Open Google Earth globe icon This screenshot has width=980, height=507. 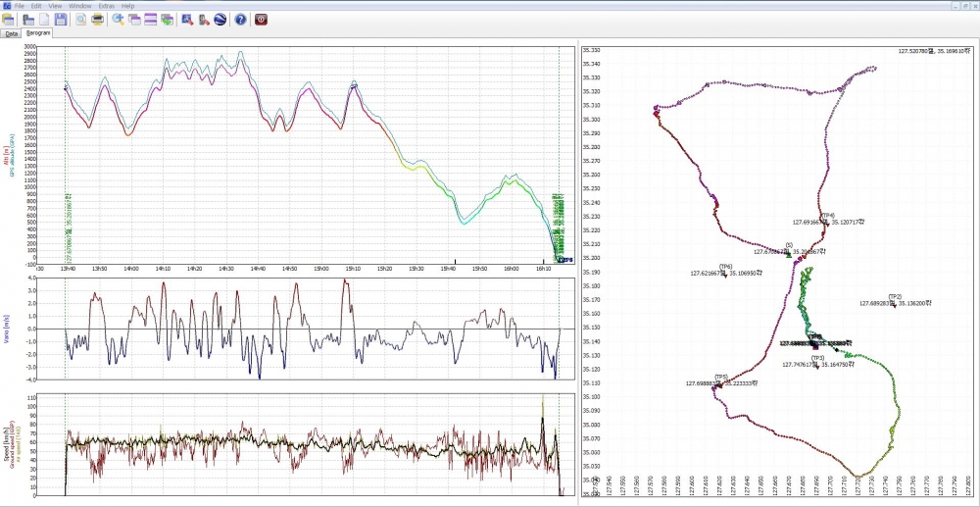(x=220, y=20)
